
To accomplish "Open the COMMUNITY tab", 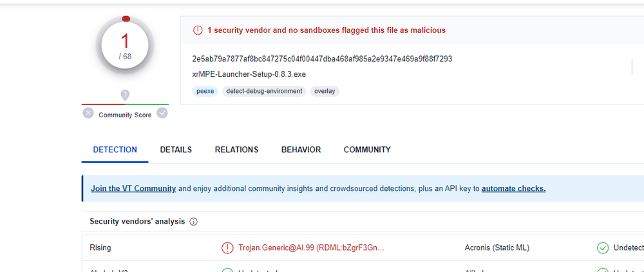I will pos(367,150).
